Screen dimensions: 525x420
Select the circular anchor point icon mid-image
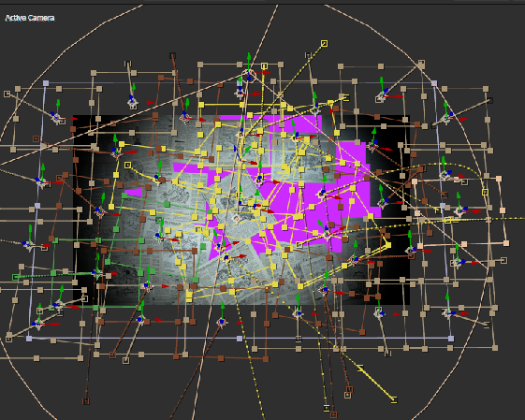(x=236, y=219)
